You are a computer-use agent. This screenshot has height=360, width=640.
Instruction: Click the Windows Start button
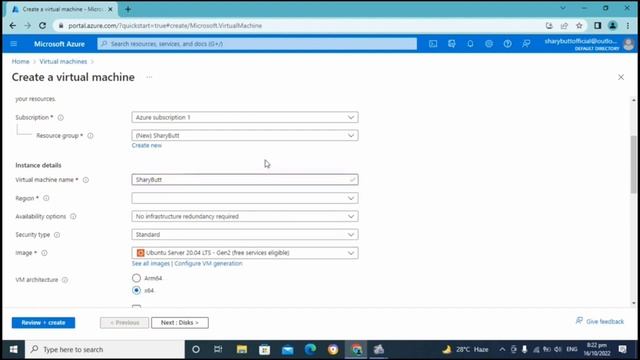13,349
